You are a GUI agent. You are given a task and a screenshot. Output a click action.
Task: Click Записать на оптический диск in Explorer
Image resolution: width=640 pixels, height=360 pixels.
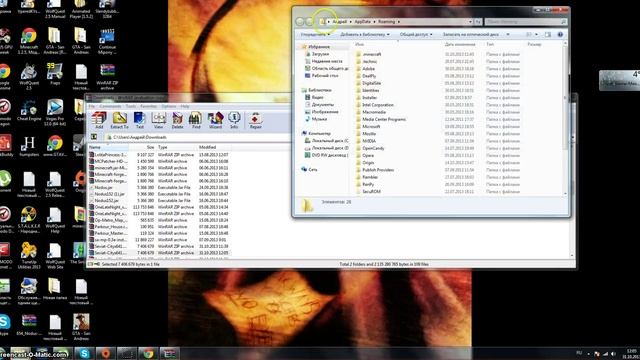pos(471,35)
